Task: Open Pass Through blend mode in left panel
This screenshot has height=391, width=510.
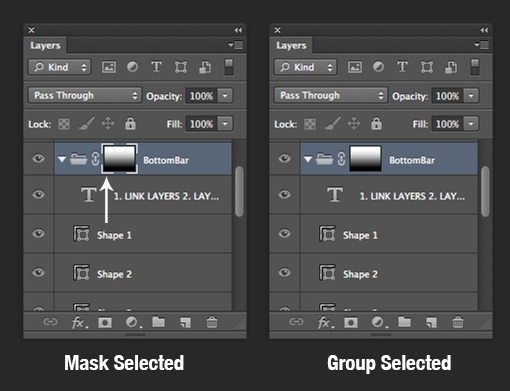Action: pos(85,96)
